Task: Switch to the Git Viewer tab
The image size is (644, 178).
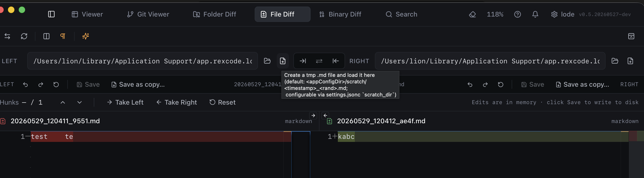Action: tap(148, 14)
